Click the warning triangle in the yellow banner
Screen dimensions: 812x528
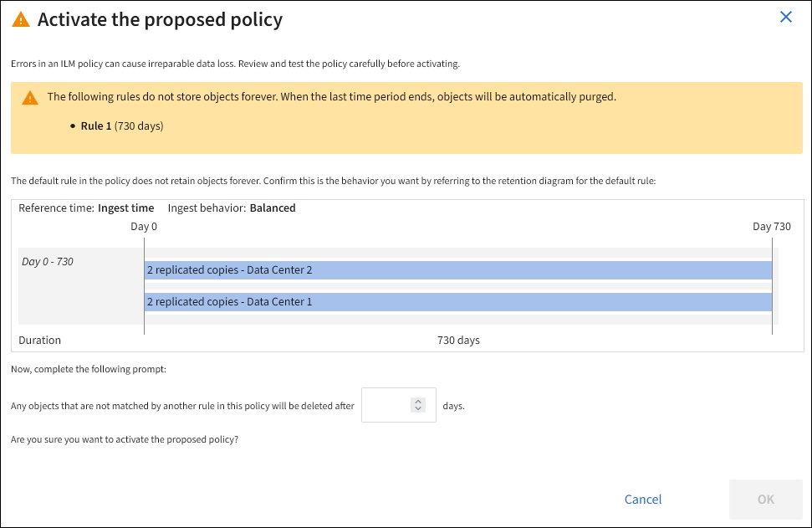pos(30,97)
